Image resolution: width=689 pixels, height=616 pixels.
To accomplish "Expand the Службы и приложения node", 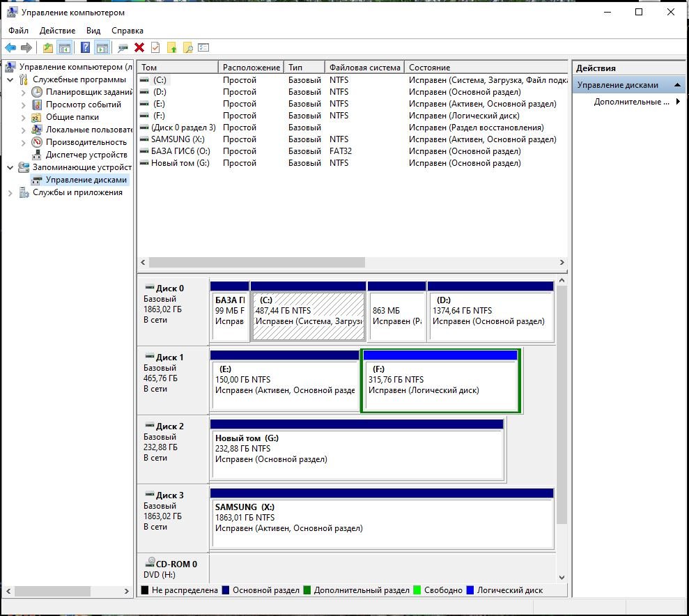I will pyautogui.click(x=10, y=192).
